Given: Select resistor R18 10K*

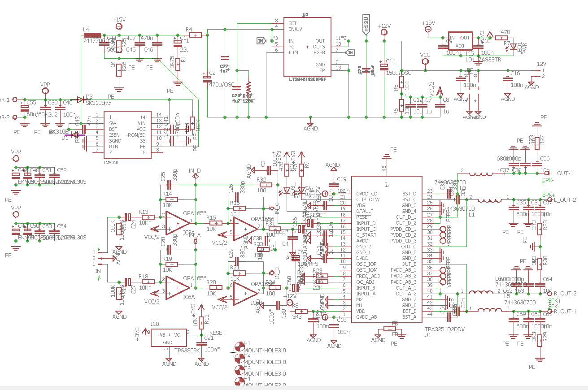Looking at the screenshot, I should (148, 282).
